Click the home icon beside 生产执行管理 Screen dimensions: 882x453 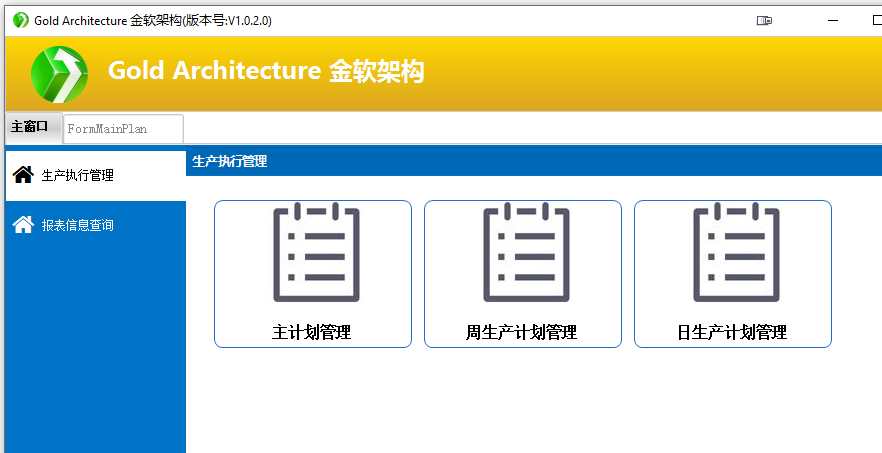click(x=23, y=174)
